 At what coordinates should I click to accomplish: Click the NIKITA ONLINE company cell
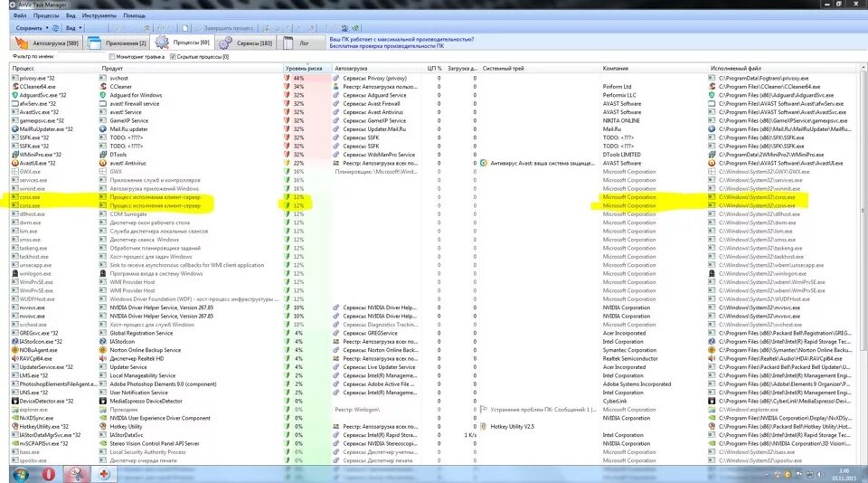(621, 120)
